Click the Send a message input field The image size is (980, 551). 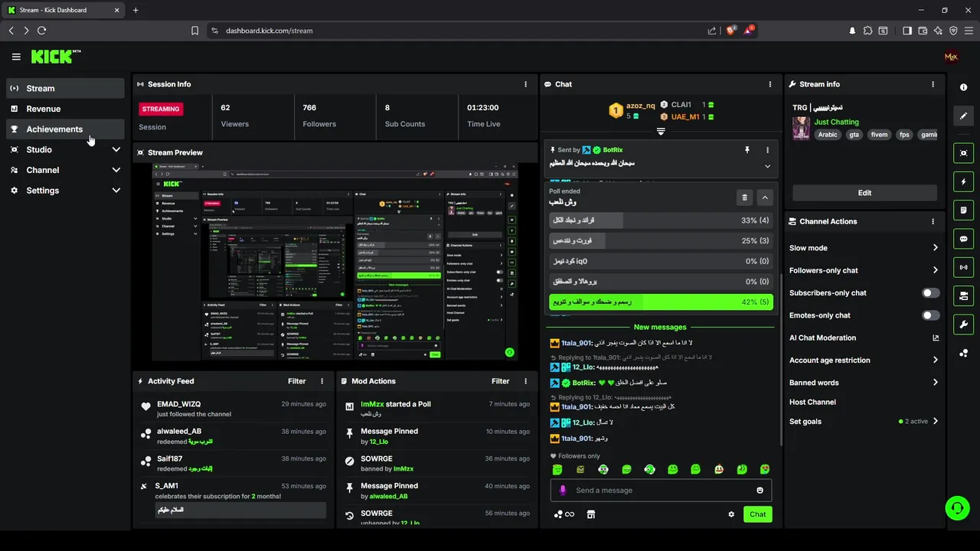(661, 491)
